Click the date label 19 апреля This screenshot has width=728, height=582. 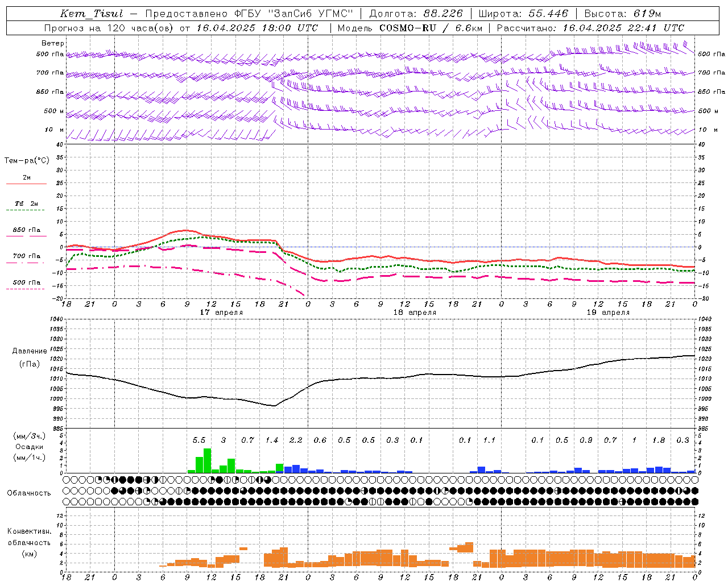[x=608, y=313]
